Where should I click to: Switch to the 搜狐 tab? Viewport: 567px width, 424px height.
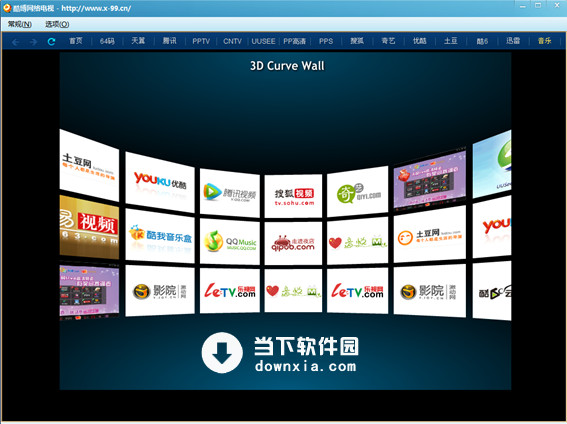357,41
